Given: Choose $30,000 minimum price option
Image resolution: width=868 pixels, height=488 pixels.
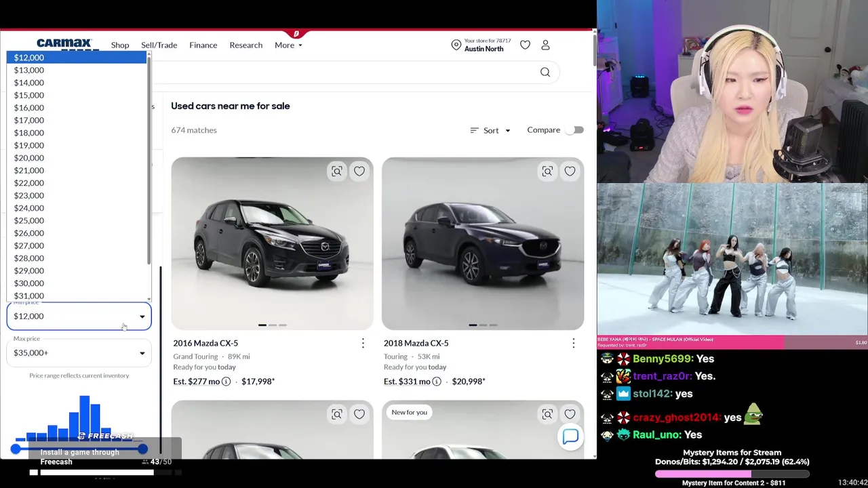Looking at the screenshot, I should pyautogui.click(x=76, y=283).
